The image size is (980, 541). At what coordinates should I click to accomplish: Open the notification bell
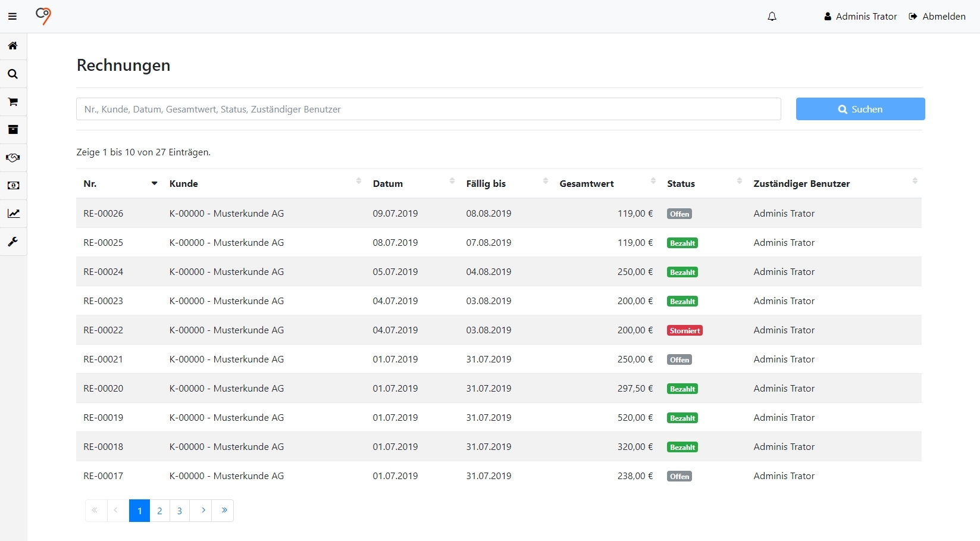pos(772,17)
